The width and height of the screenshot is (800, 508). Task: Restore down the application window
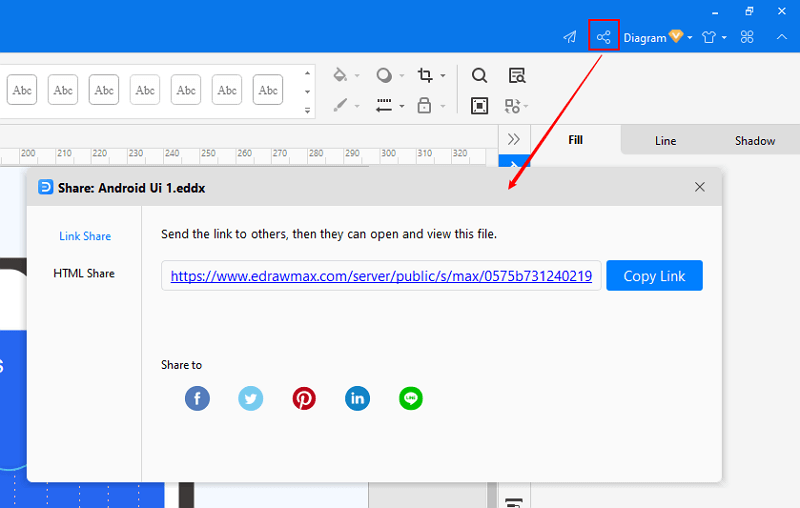pos(749,11)
